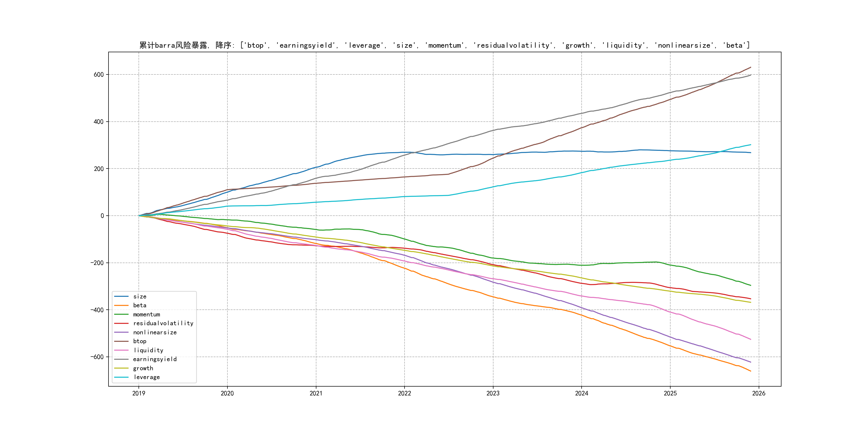Image resolution: width=868 pixels, height=434 pixels.
Task: Click the 600 y-axis tick label
Action: click(99, 74)
